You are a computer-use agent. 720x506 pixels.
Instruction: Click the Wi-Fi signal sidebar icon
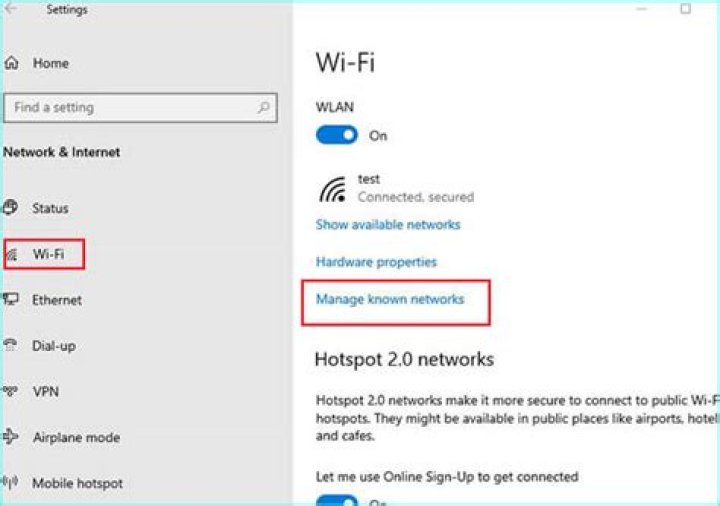(12, 255)
